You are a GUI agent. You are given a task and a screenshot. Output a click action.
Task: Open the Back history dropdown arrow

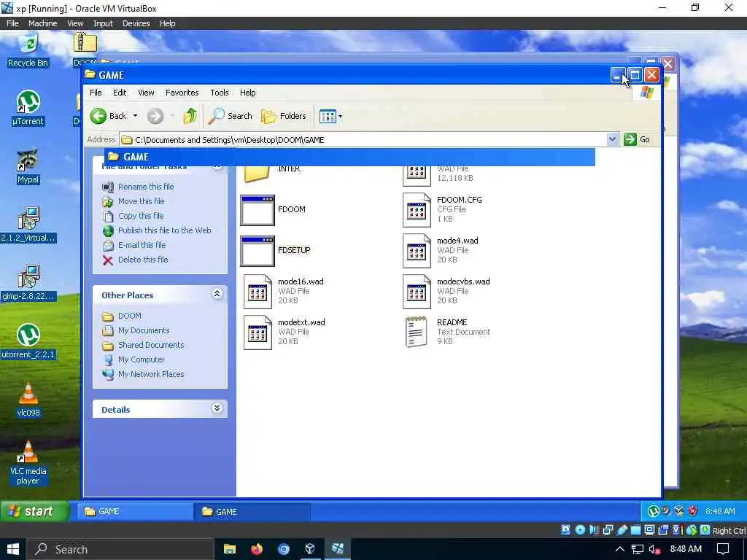coord(135,116)
